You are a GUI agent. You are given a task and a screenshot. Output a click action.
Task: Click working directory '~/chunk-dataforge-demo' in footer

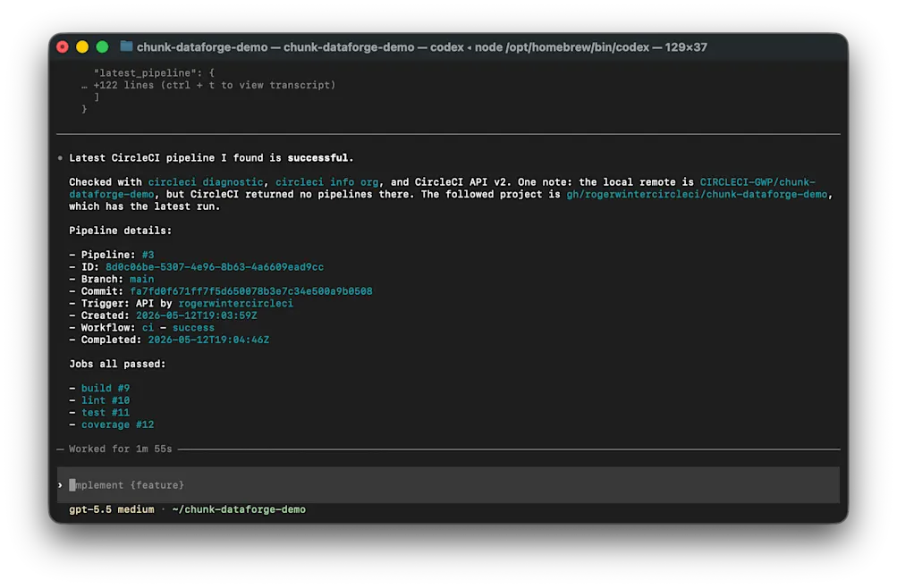click(x=239, y=509)
